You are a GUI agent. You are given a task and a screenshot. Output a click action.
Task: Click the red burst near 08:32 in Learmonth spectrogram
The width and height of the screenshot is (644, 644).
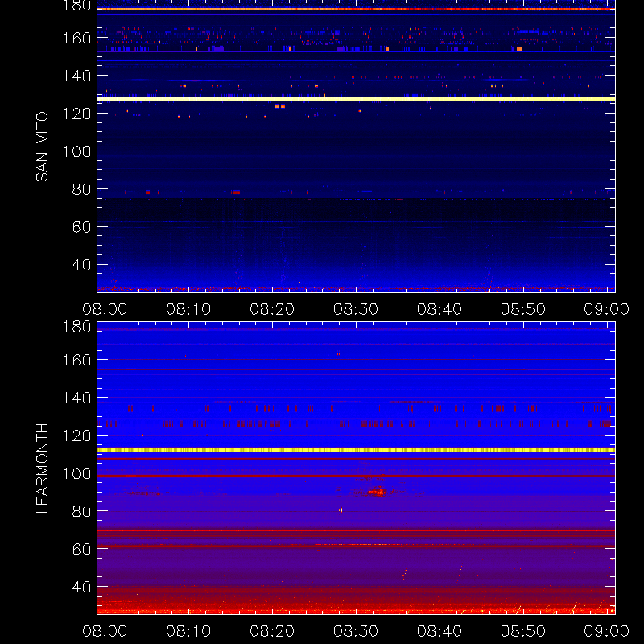click(x=377, y=492)
